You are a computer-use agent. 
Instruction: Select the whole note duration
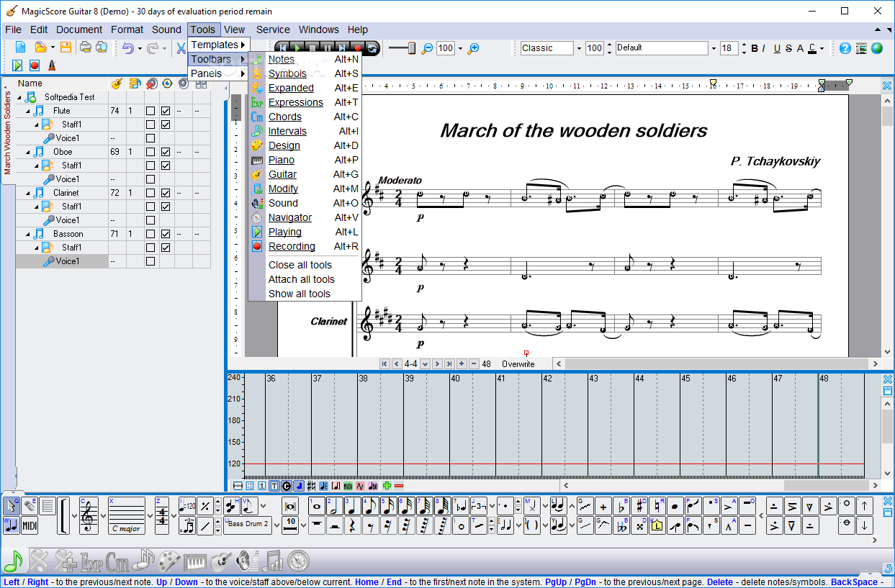(316, 506)
